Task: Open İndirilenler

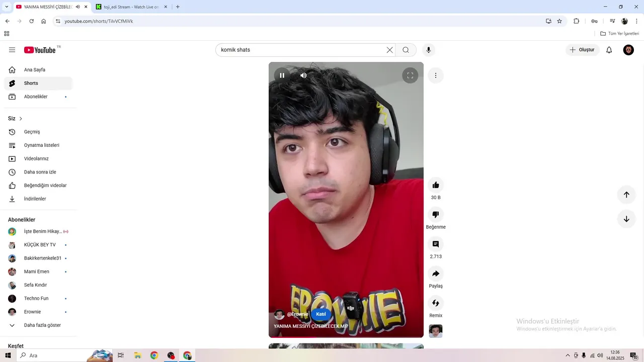Action: (x=38, y=199)
